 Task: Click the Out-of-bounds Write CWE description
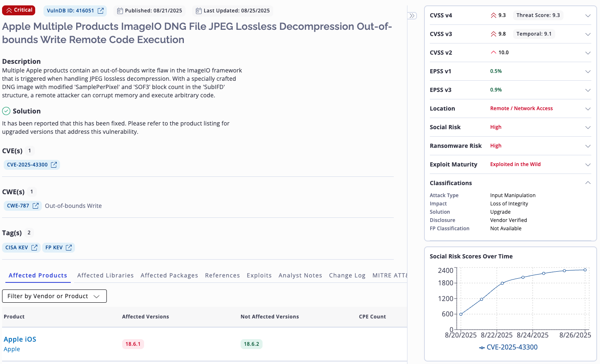73,206
